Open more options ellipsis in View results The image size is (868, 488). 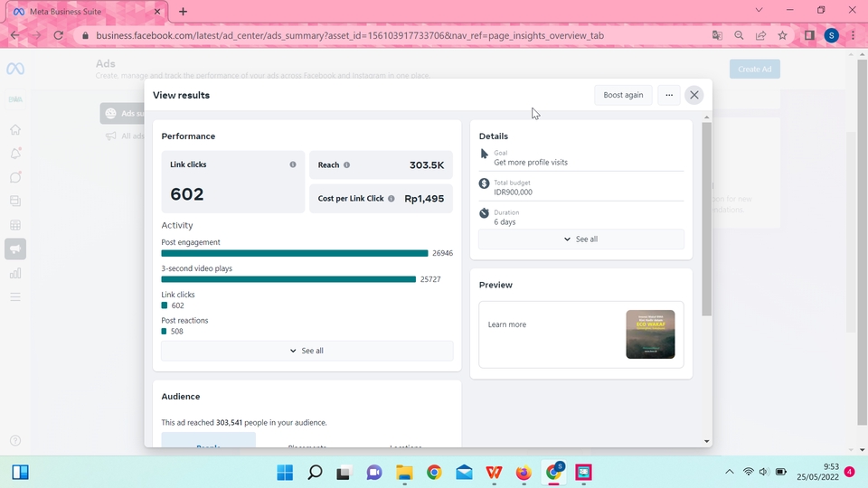pyautogui.click(x=669, y=95)
